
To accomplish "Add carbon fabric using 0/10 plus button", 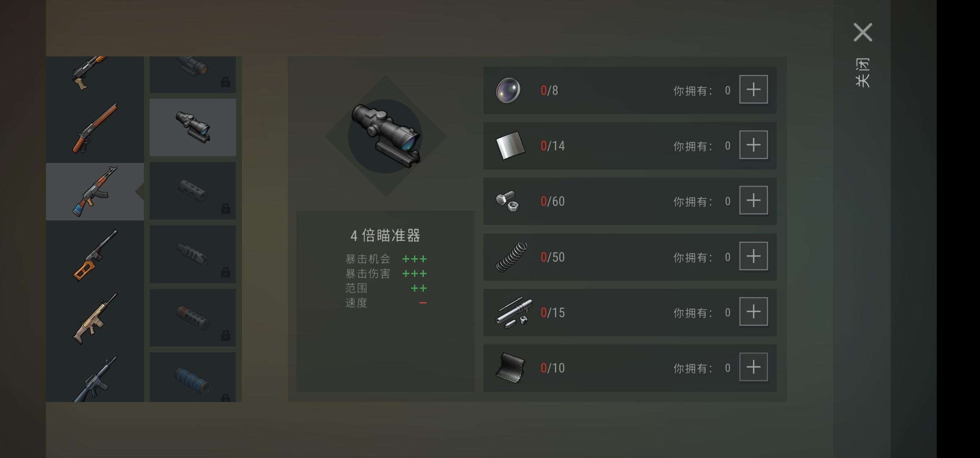I will [x=753, y=367].
